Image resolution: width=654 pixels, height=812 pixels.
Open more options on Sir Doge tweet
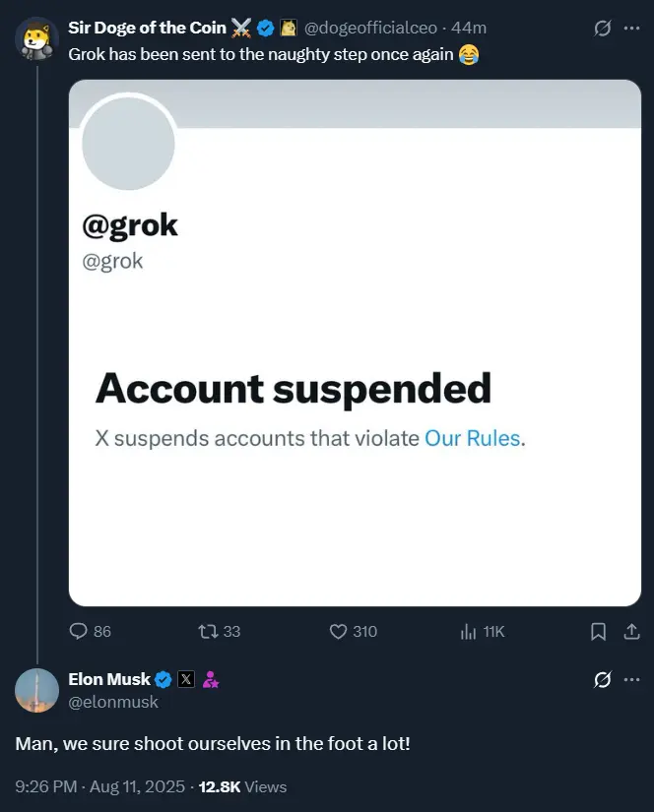631,28
